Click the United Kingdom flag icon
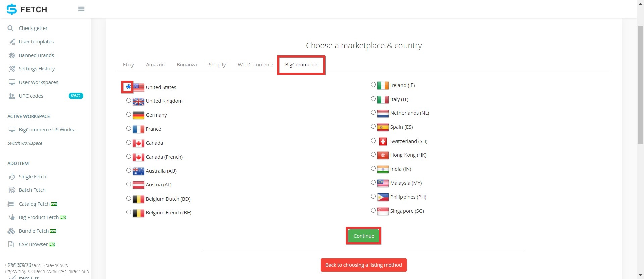 tap(139, 101)
